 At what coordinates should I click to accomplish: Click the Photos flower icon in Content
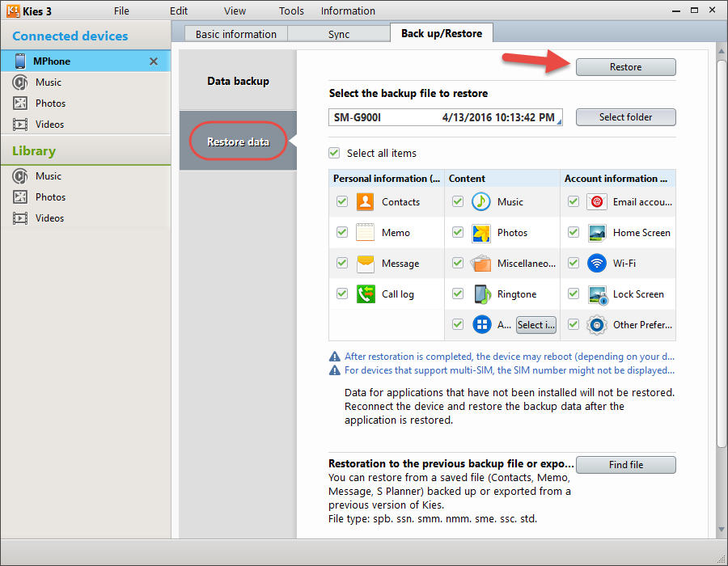tap(481, 233)
